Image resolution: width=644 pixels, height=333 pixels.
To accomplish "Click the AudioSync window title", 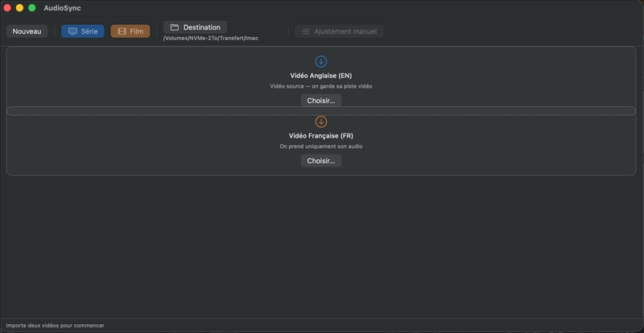I will (x=63, y=8).
